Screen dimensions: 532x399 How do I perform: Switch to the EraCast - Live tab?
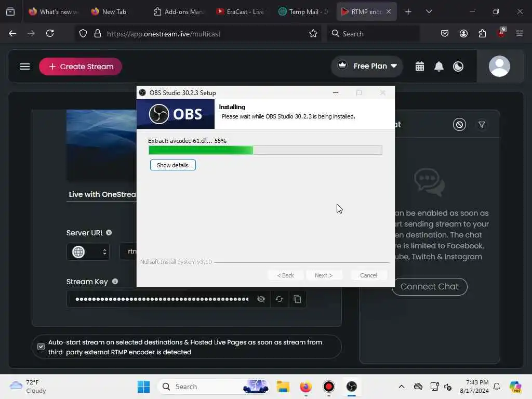coord(241,11)
